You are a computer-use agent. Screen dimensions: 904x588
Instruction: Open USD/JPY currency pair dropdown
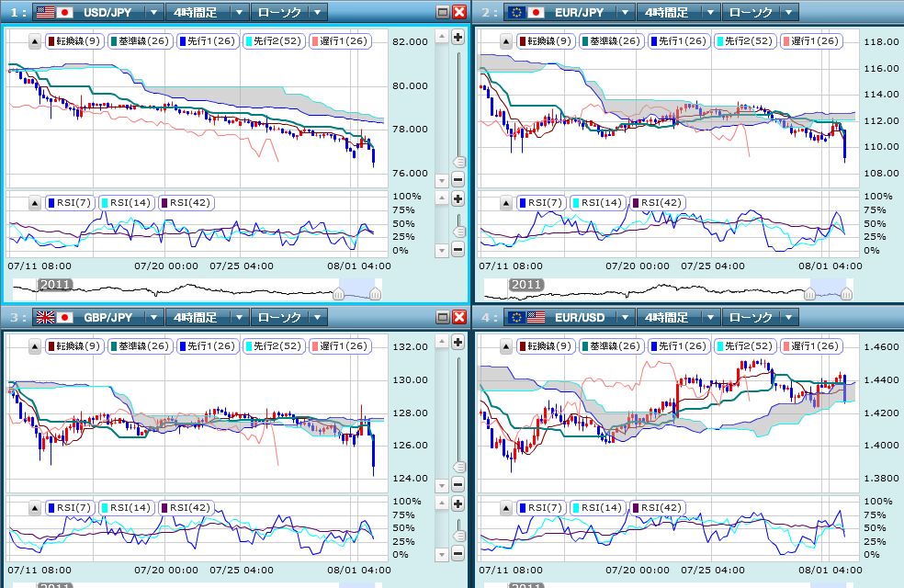pyautogui.click(x=154, y=12)
